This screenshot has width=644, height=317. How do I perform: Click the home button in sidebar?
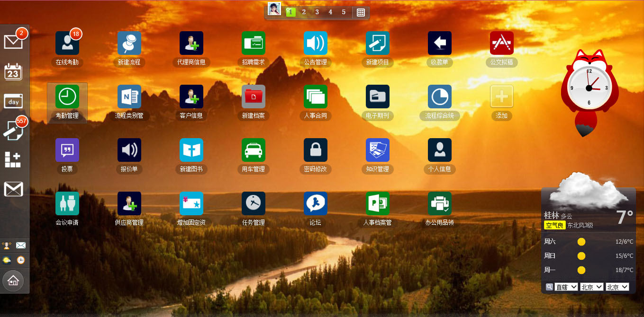(13, 281)
